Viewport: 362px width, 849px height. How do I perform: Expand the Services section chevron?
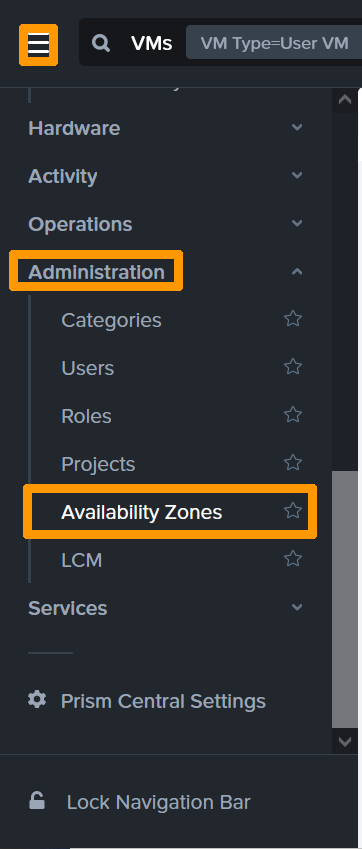(297, 607)
